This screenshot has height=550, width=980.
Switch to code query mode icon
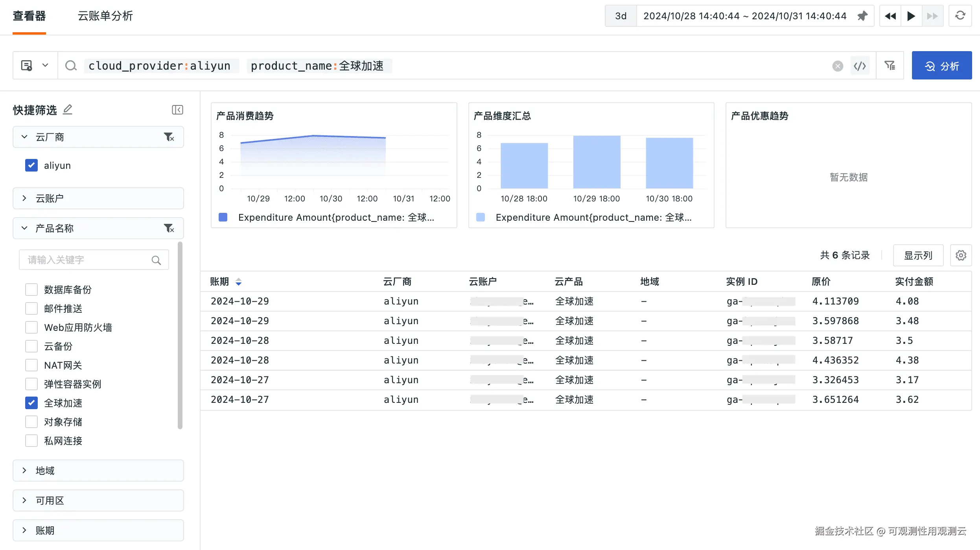(x=860, y=66)
